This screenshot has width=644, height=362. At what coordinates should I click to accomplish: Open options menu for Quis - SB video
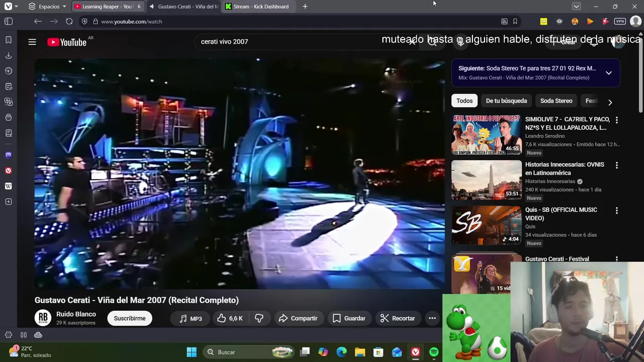click(616, 211)
